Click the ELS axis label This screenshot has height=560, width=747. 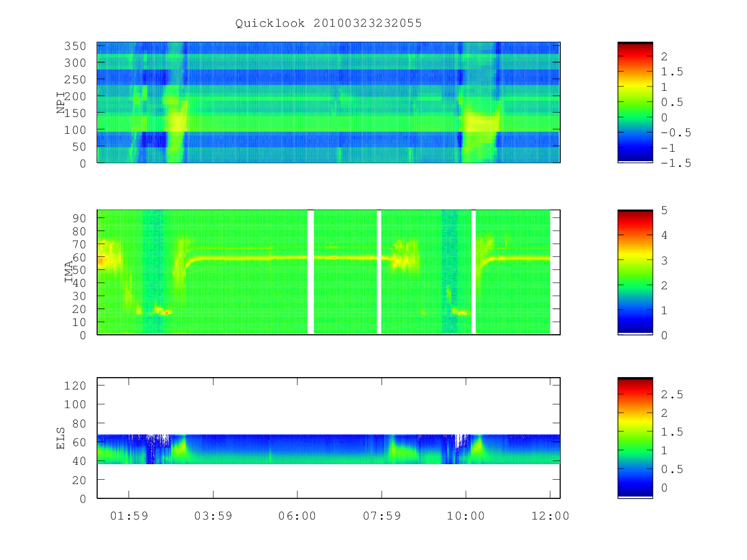pyautogui.click(x=61, y=438)
